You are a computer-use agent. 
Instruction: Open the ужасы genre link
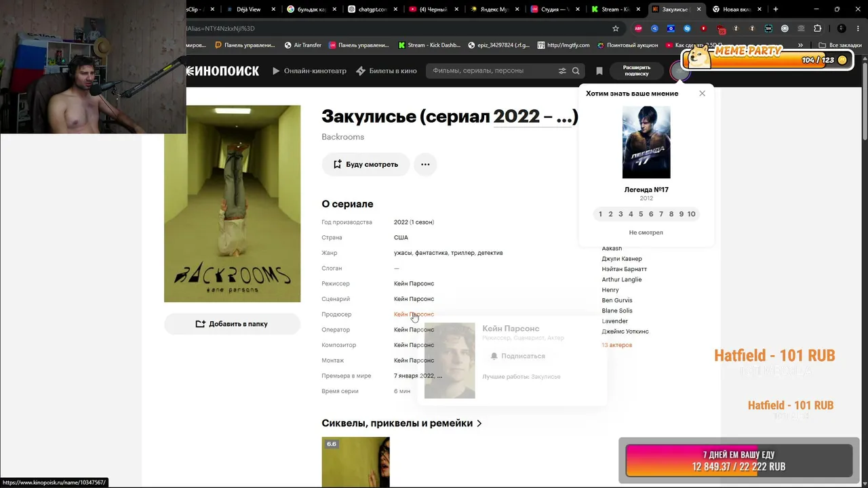pyautogui.click(x=402, y=253)
